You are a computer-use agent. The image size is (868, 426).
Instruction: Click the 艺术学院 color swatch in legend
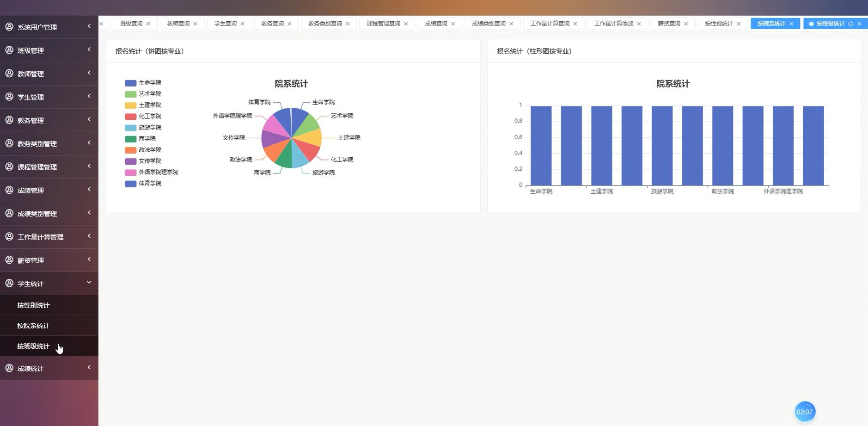click(129, 93)
